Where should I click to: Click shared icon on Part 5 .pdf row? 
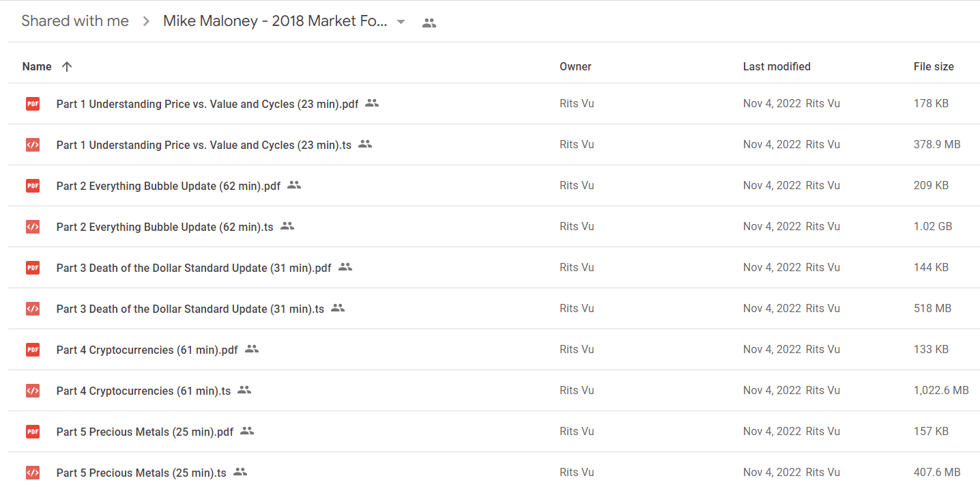[x=247, y=431]
